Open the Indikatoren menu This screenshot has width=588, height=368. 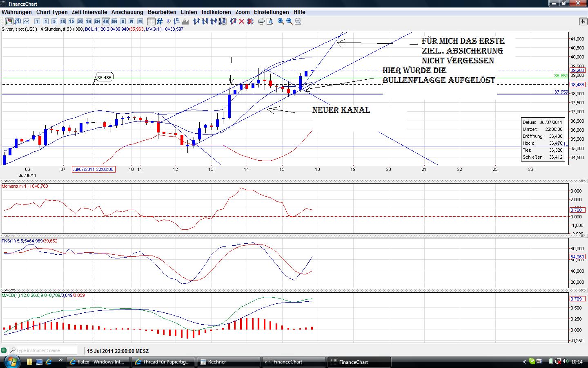pos(216,12)
